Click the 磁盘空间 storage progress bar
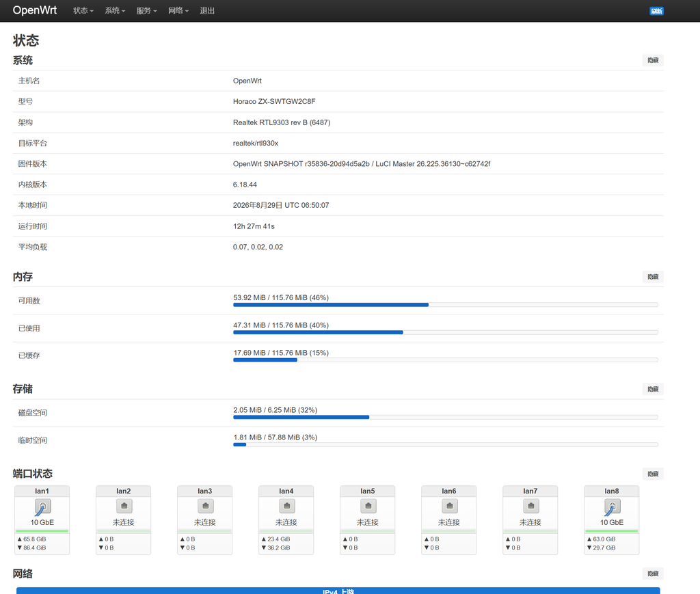 point(446,417)
